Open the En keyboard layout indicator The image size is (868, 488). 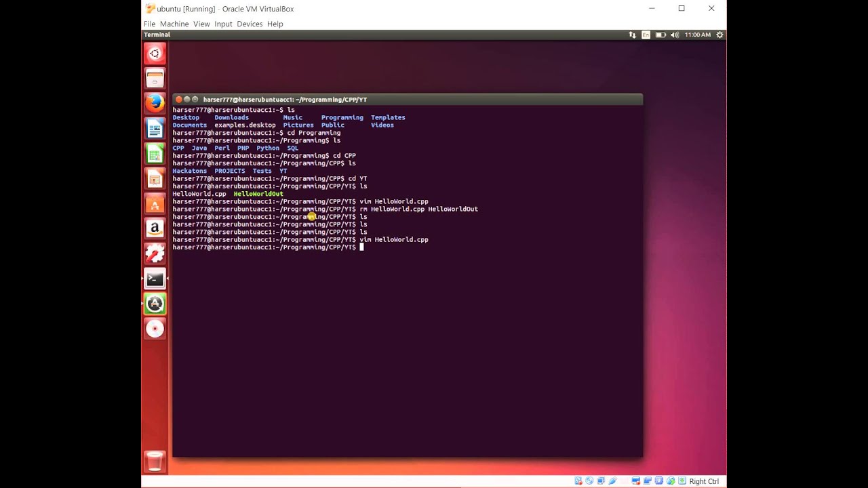pyautogui.click(x=646, y=35)
